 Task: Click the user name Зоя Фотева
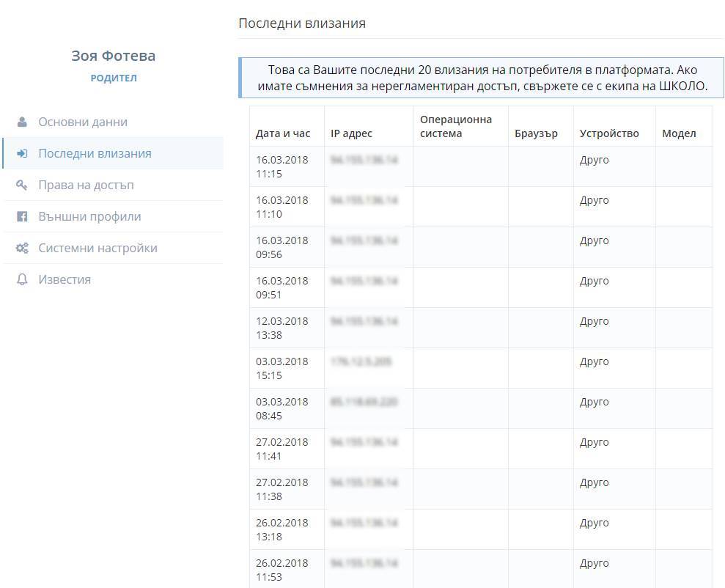113,56
